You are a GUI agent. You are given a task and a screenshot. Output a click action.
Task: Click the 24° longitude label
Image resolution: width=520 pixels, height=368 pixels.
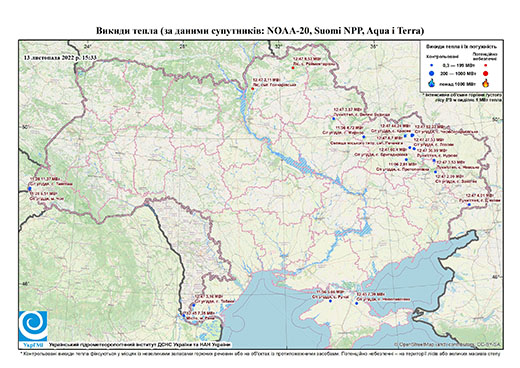click(x=87, y=46)
